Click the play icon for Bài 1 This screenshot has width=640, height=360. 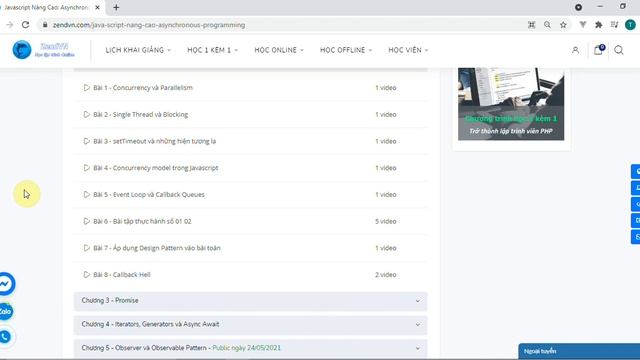[x=87, y=87]
